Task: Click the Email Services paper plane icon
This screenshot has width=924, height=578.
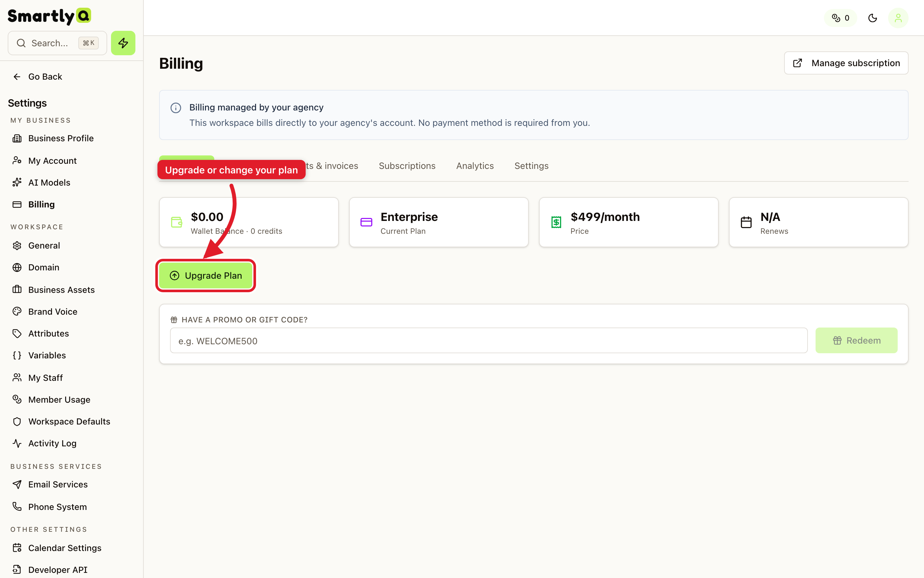Action: tap(17, 484)
